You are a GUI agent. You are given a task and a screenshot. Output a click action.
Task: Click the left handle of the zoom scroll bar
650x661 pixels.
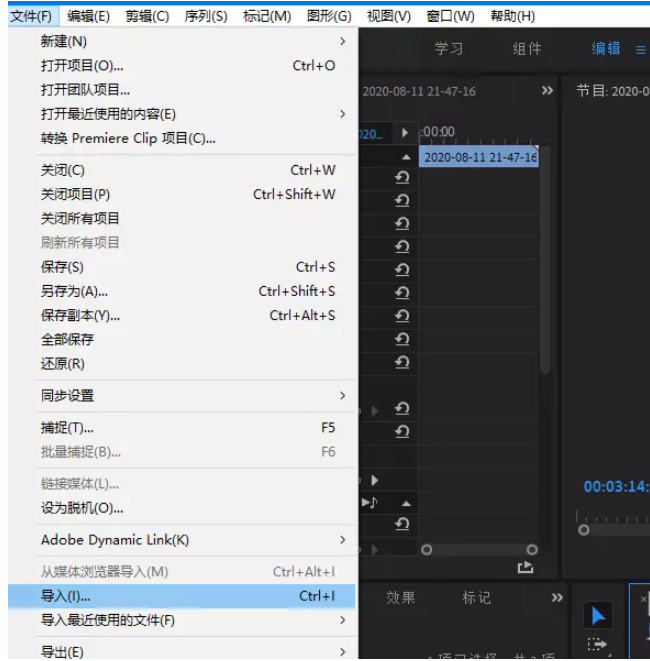(x=427, y=549)
